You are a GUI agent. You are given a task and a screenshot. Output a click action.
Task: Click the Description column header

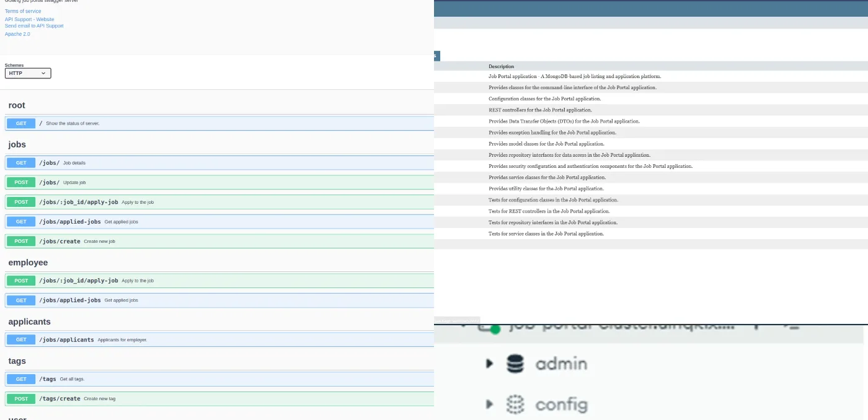click(x=501, y=66)
